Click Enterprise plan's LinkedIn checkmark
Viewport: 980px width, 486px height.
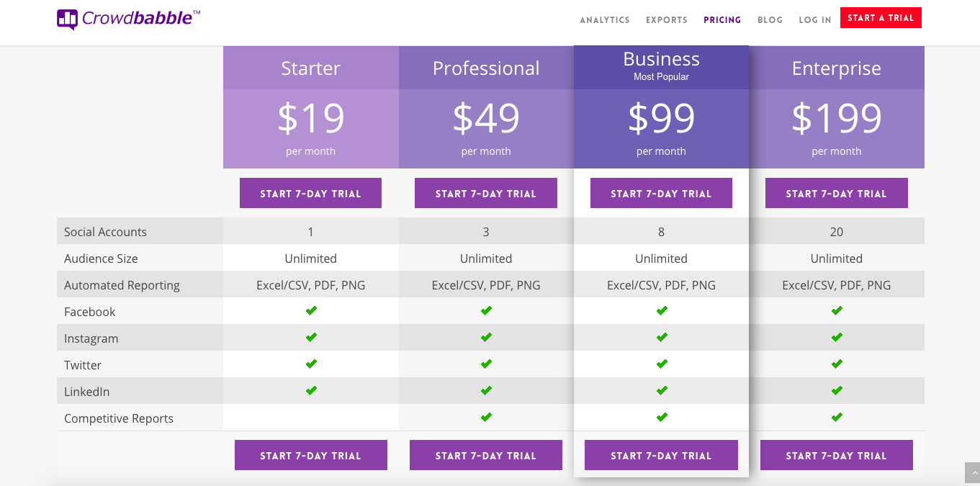pyautogui.click(x=837, y=391)
